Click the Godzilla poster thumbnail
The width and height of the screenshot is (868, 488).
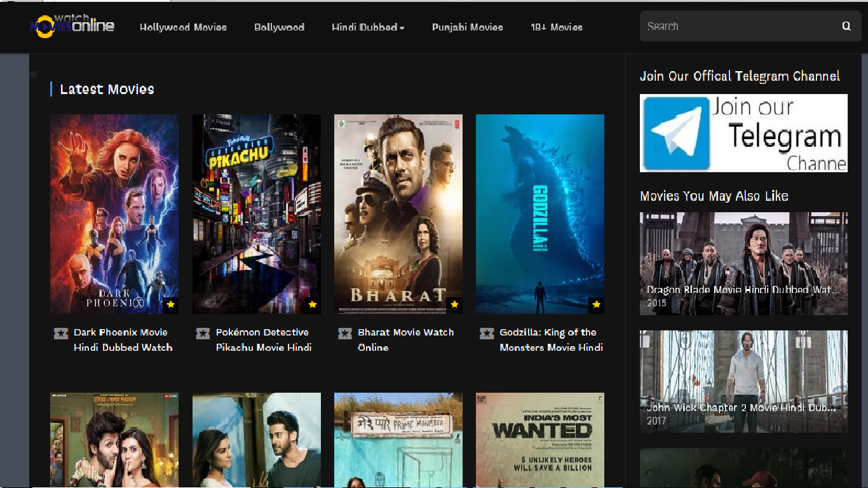[x=540, y=213]
